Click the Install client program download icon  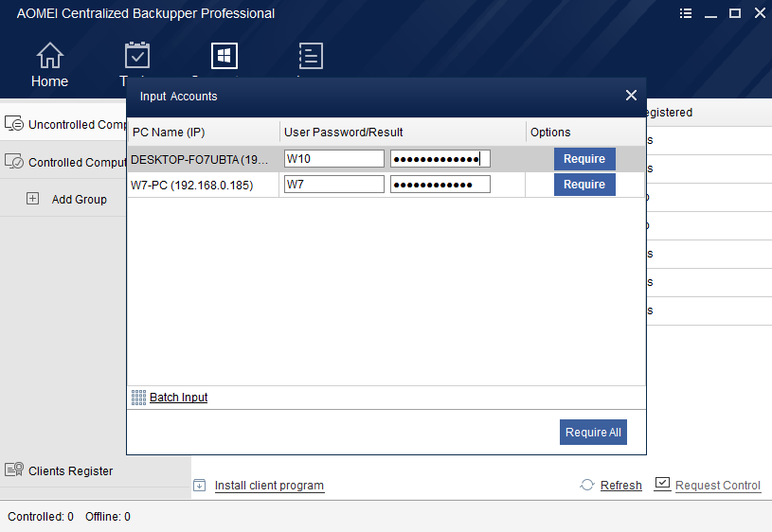click(x=200, y=486)
